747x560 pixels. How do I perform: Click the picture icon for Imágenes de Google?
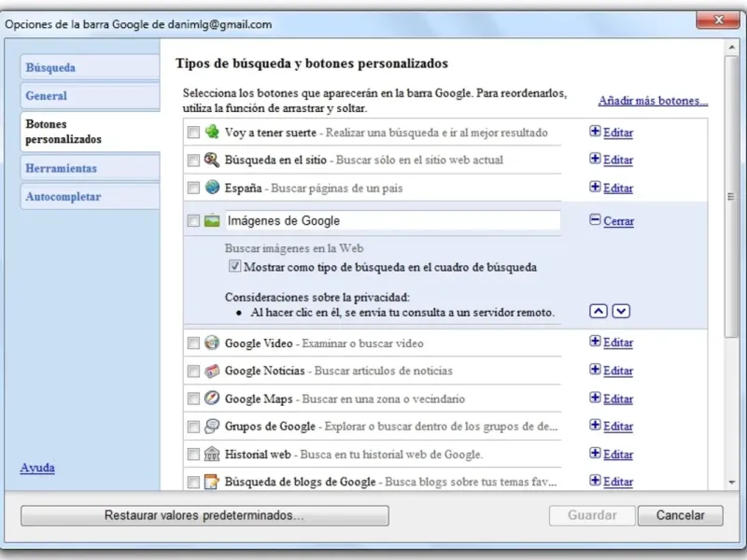(212, 220)
